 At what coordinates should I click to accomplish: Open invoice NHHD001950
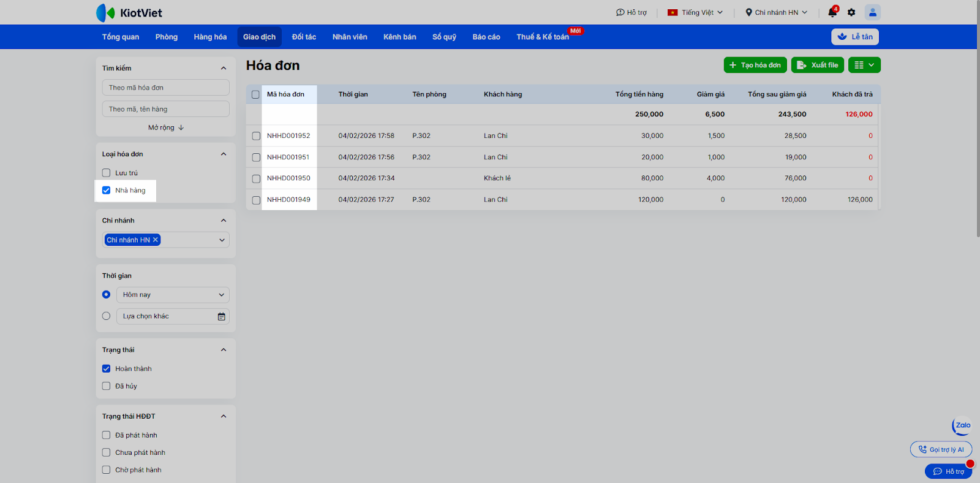pyautogui.click(x=288, y=178)
